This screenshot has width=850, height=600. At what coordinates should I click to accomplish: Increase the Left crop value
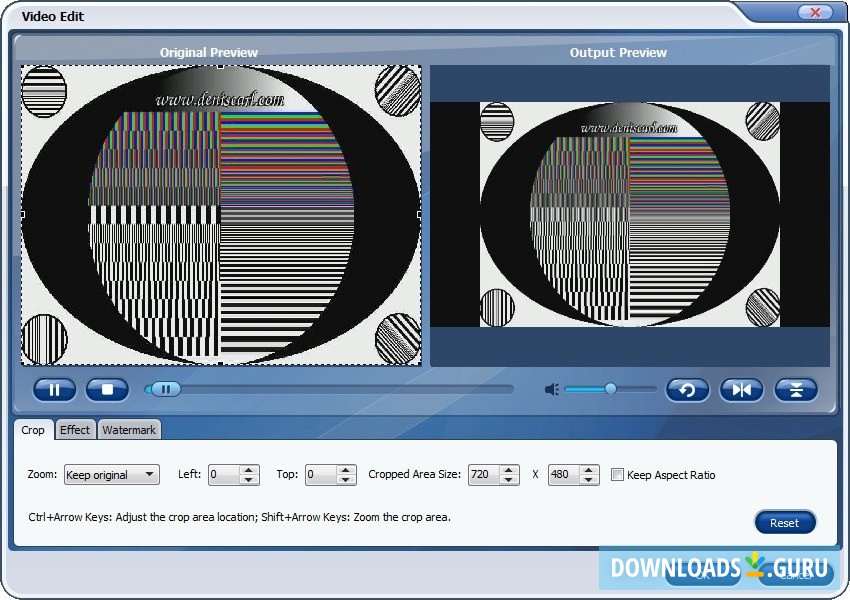pyautogui.click(x=250, y=470)
